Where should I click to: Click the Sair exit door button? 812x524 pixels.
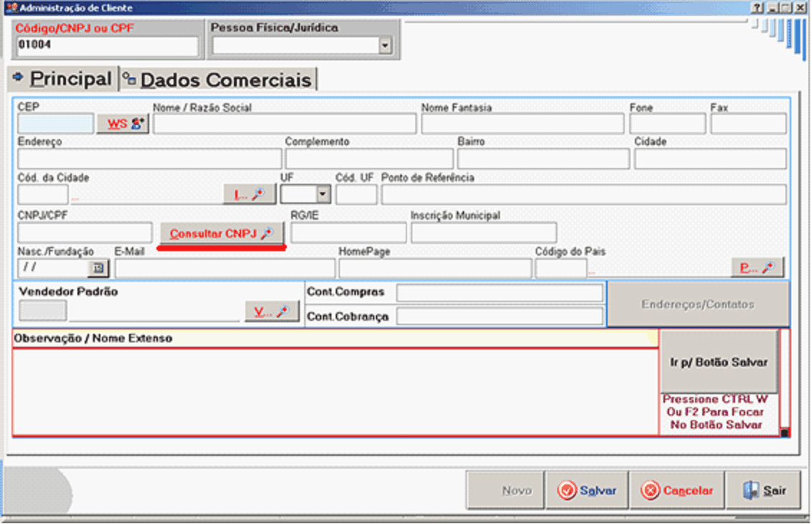(x=765, y=491)
